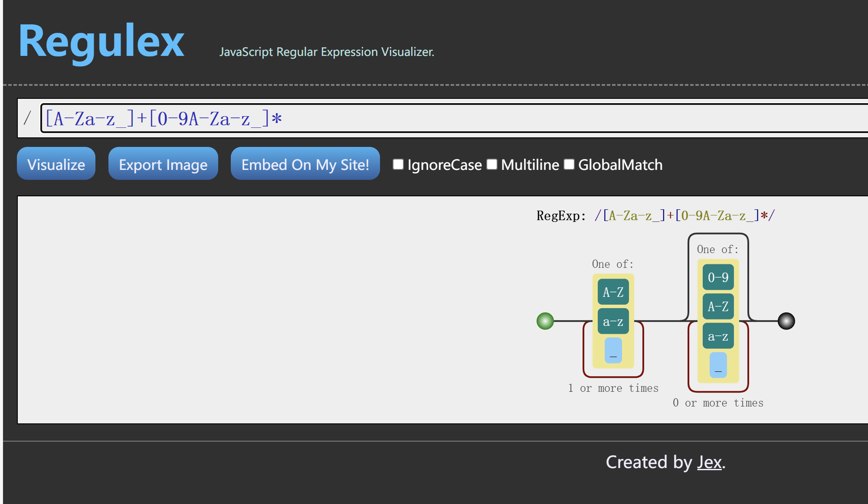Click the Export Image button
The image size is (868, 504).
click(163, 164)
